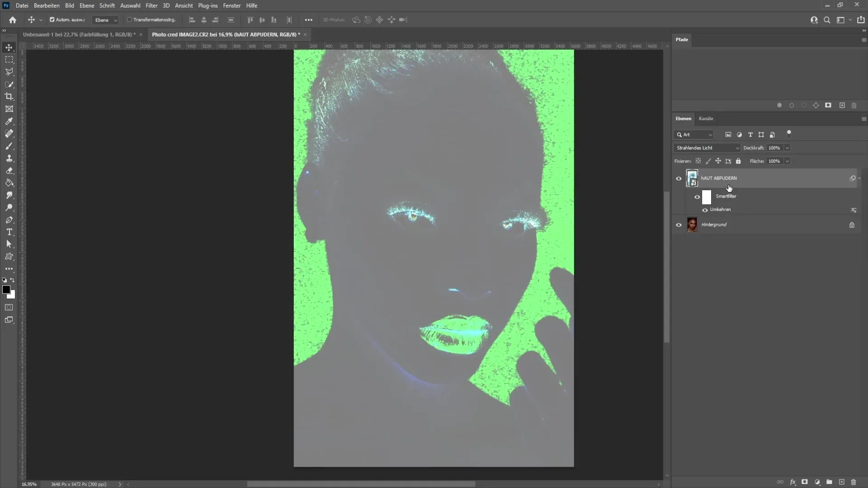Enable the Transformationsstrg. checkbox
The height and width of the screenshot is (488, 868).
coord(129,20)
